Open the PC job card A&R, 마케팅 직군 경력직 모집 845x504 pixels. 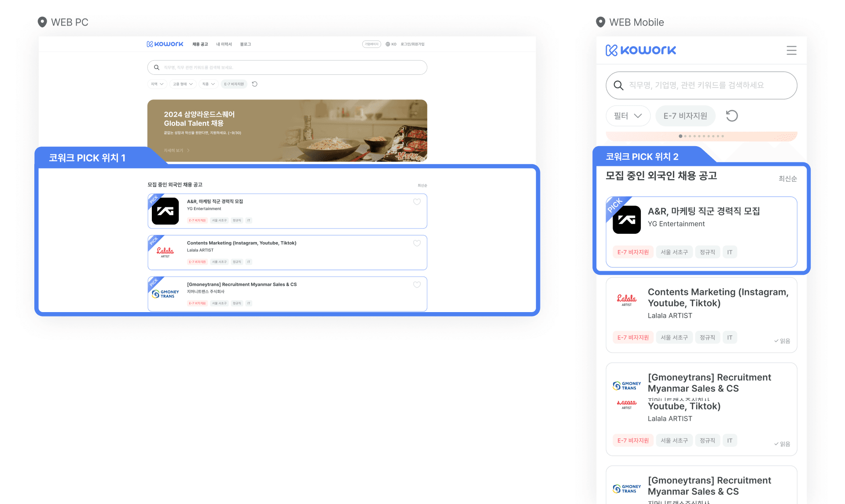tap(287, 211)
